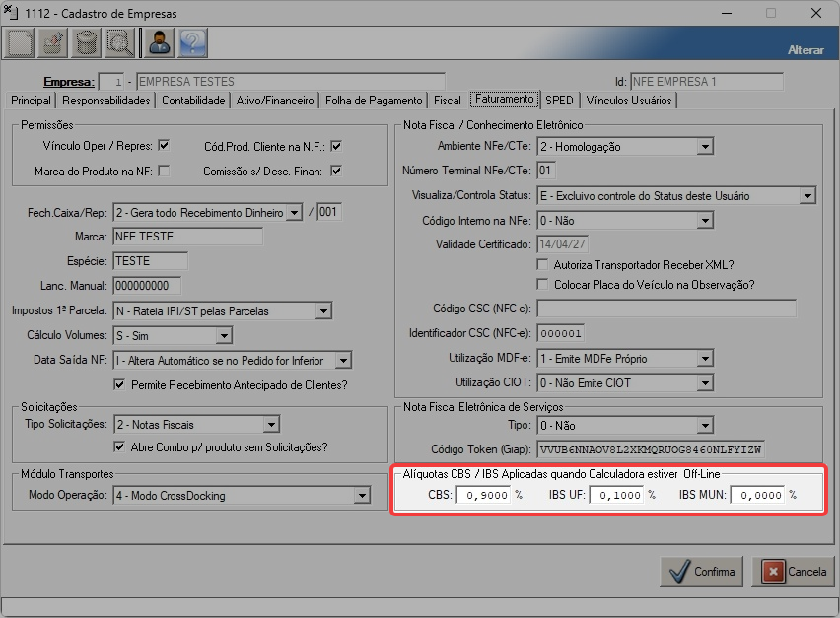Screen dimensions: 840x618
Task: Click the IBS MUN percentage field
Action: tap(757, 495)
